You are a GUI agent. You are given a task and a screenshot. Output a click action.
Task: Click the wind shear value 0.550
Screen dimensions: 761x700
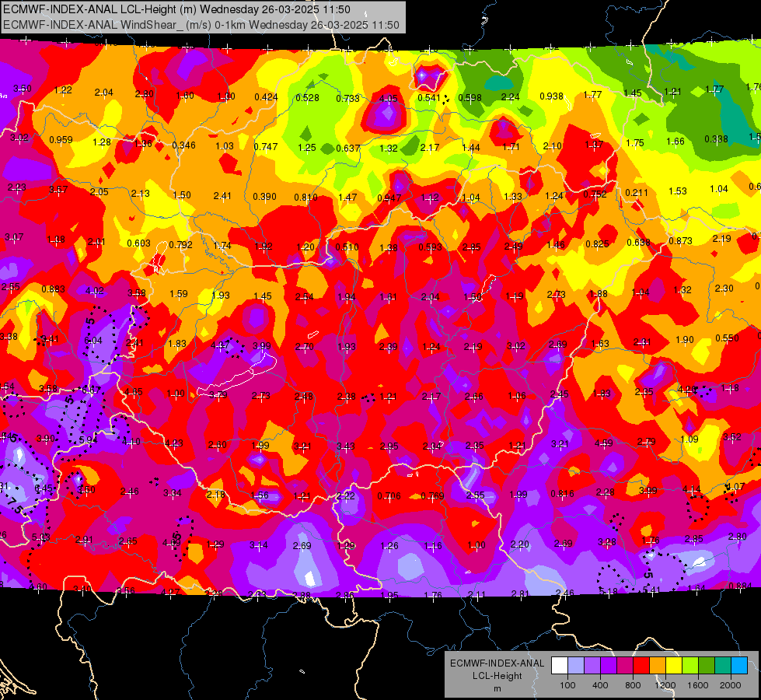(x=727, y=338)
